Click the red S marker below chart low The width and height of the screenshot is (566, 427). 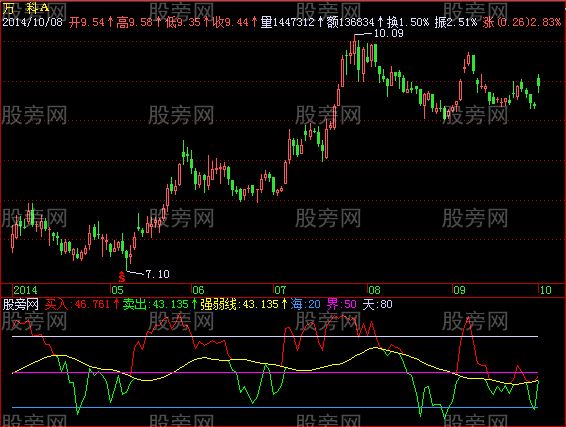point(122,277)
